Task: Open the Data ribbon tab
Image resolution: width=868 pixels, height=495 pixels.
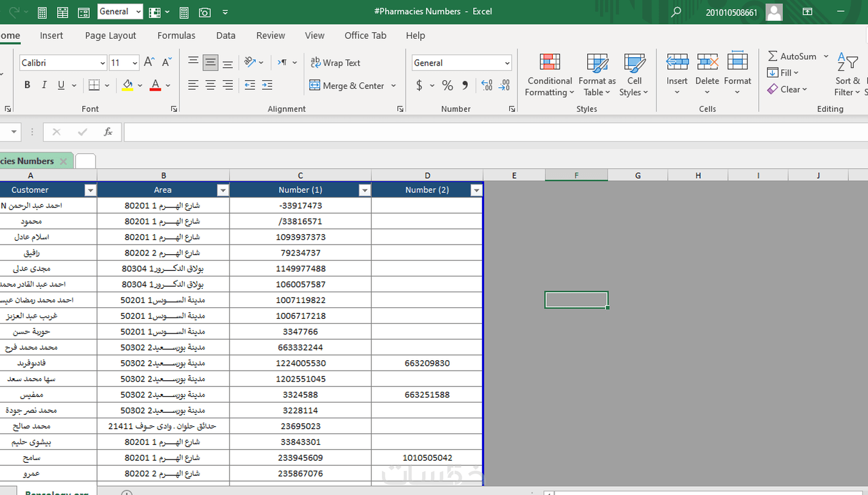Action: 226,35
